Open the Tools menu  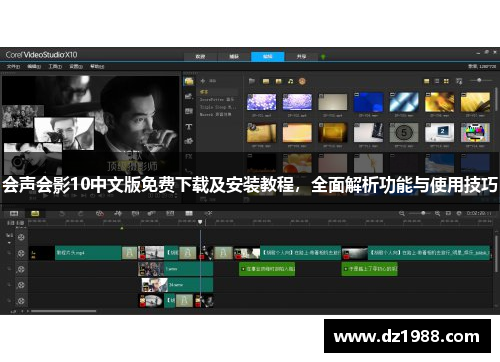pos(55,66)
